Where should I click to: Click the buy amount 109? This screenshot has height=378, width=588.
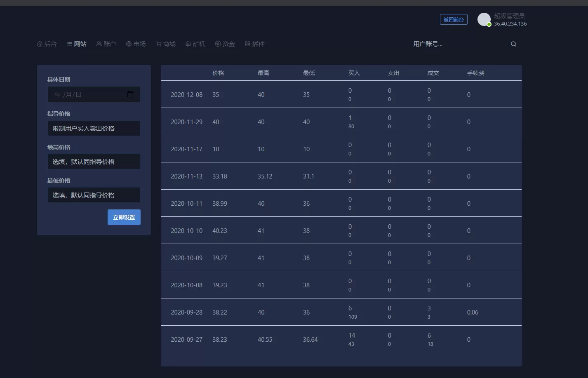tap(353, 317)
